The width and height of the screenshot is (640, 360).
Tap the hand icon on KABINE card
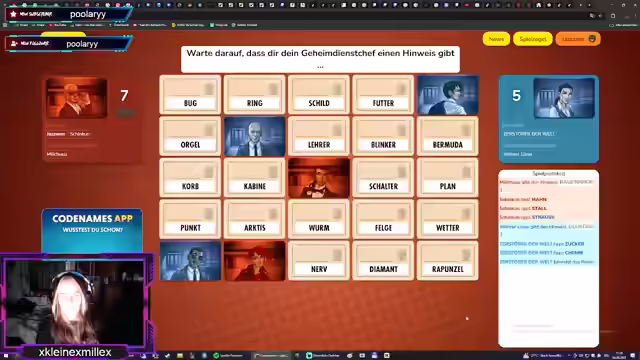(x=273, y=172)
